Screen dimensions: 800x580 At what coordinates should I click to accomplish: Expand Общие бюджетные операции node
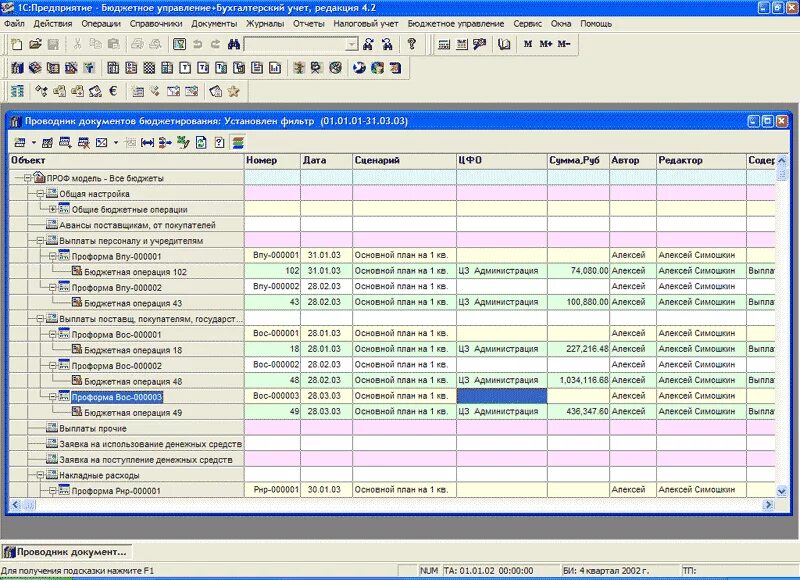point(52,209)
